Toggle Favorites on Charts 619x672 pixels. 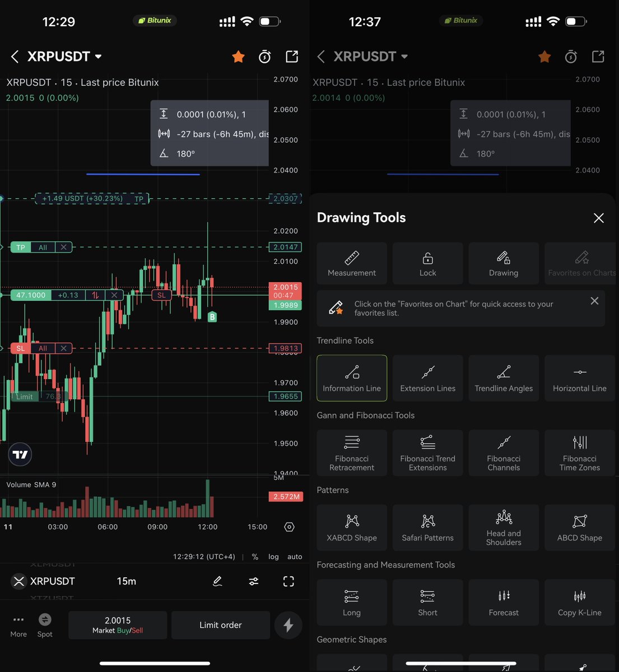point(580,264)
